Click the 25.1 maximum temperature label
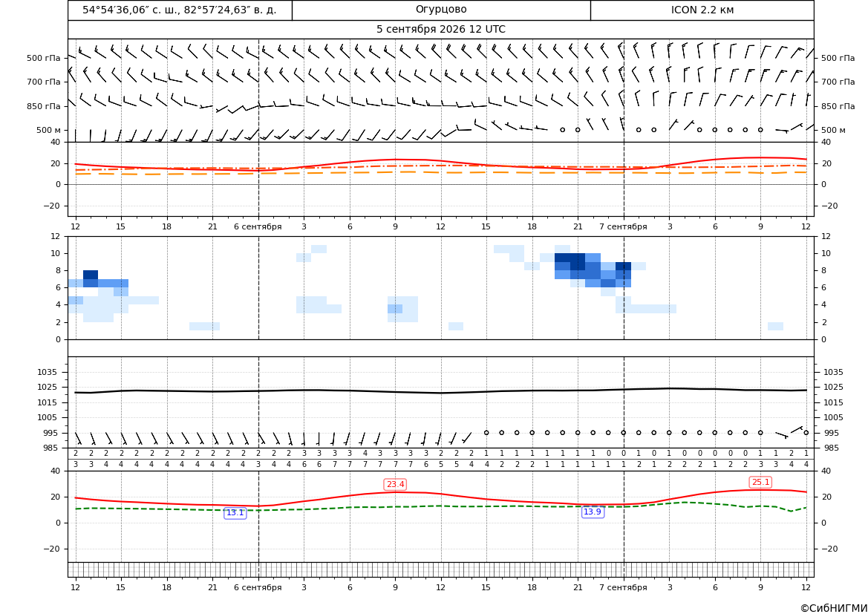This screenshot has height=614, width=868. (760, 483)
